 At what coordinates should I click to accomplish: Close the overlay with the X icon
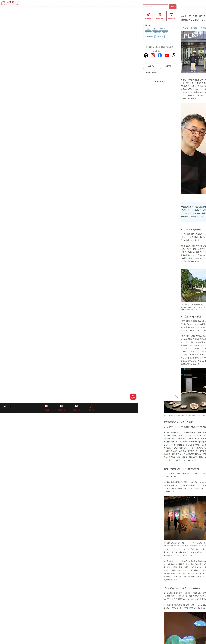177,396
